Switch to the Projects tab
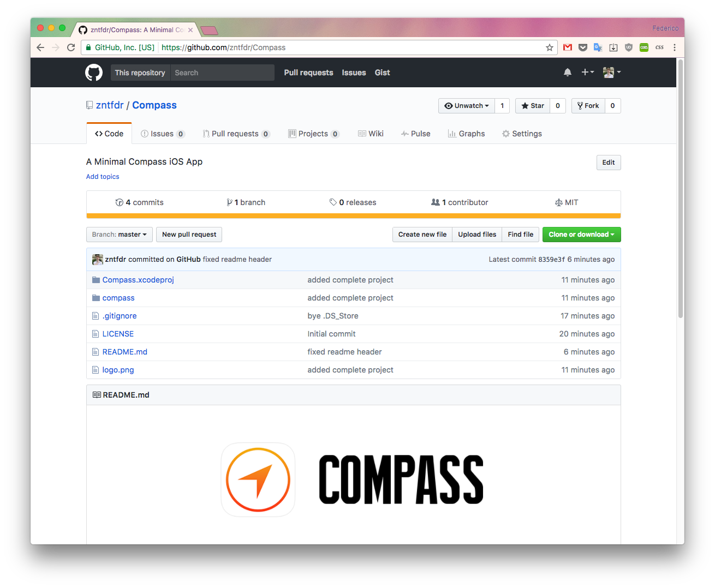 pos(314,134)
